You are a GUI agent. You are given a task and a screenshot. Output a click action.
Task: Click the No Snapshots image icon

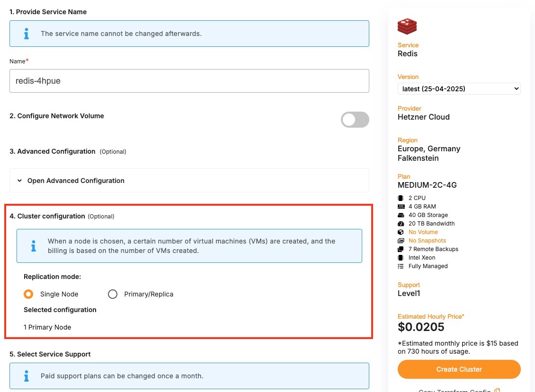pos(401,241)
